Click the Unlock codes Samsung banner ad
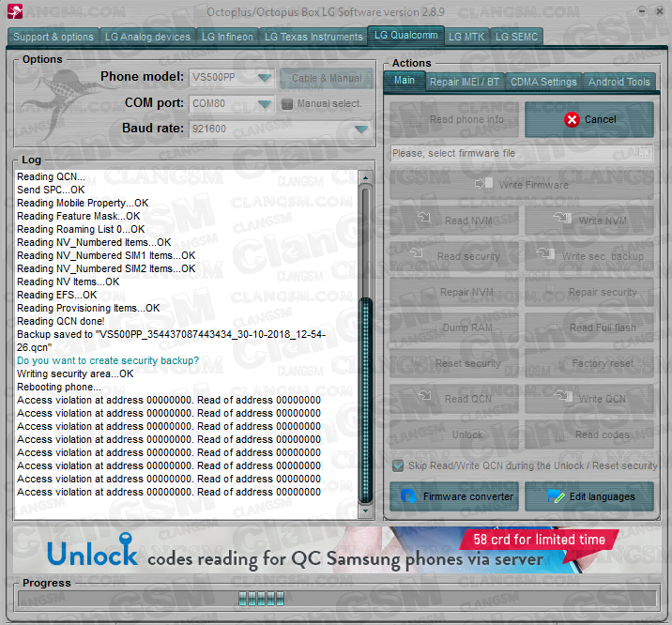 click(336, 550)
